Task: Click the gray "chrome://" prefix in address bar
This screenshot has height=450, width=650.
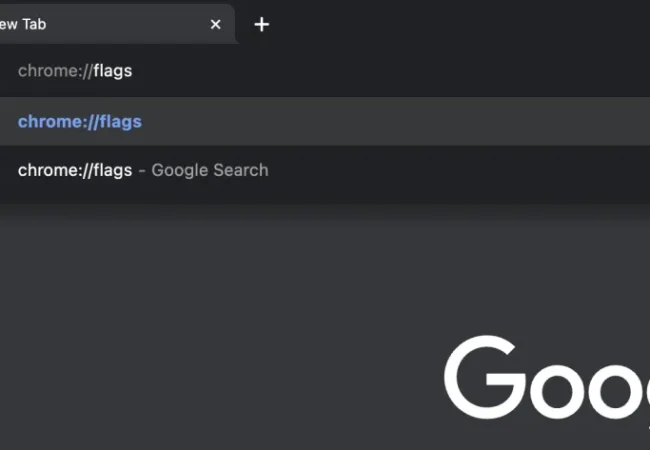Action: (x=55, y=71)
